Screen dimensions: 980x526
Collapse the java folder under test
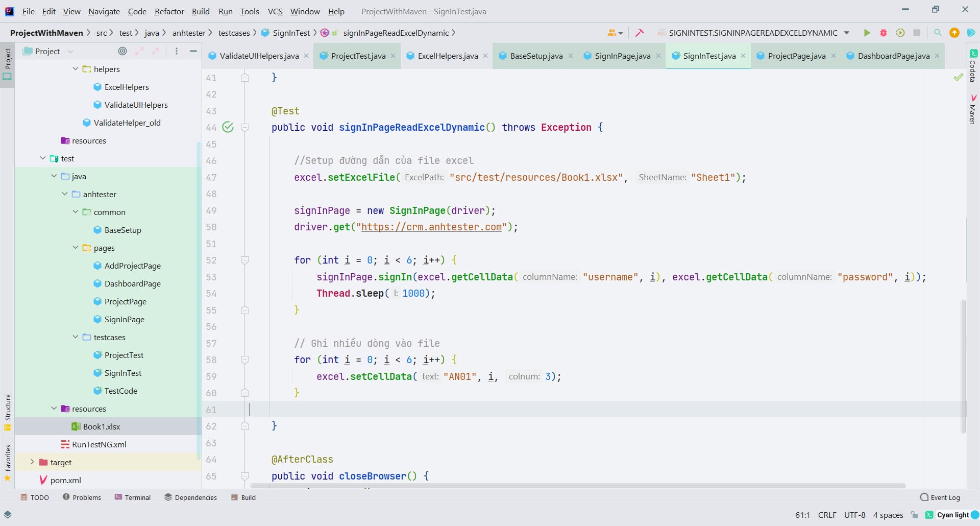click(x=54, y=176)
